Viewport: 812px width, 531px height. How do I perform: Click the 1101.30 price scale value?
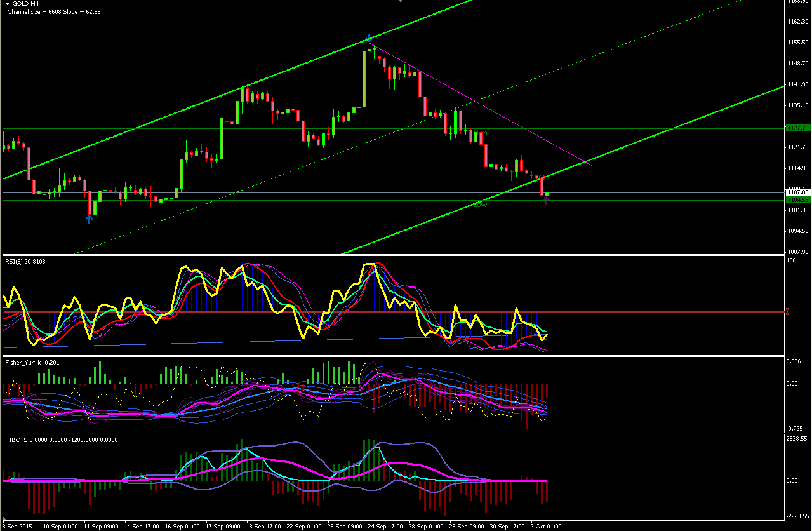[797, 210]
